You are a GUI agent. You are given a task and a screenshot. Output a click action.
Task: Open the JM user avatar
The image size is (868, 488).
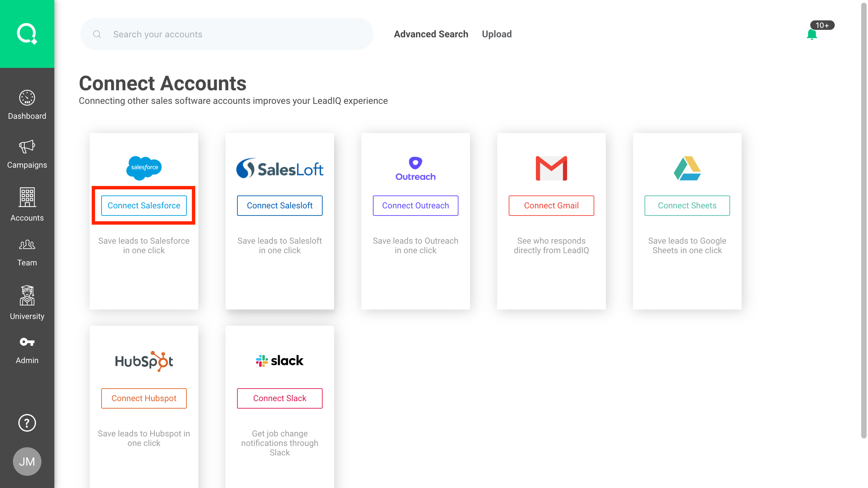click(x=27, y=461)
